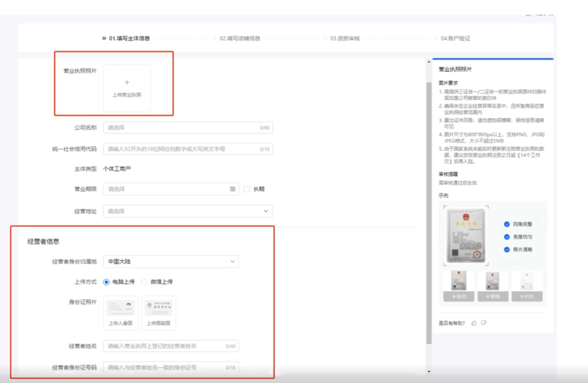Click the 亮度均匀 check mark item

click(x=518, y=237)
